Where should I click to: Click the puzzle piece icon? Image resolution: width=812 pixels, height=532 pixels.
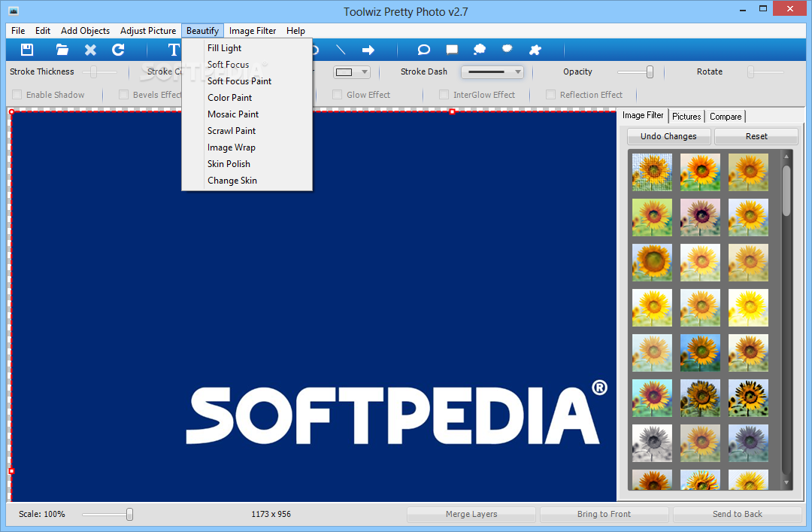point(535,50)
